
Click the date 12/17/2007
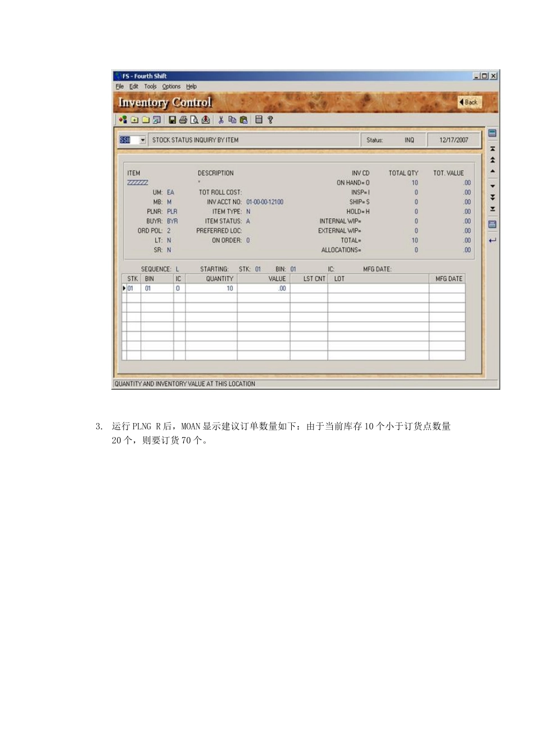454,140
